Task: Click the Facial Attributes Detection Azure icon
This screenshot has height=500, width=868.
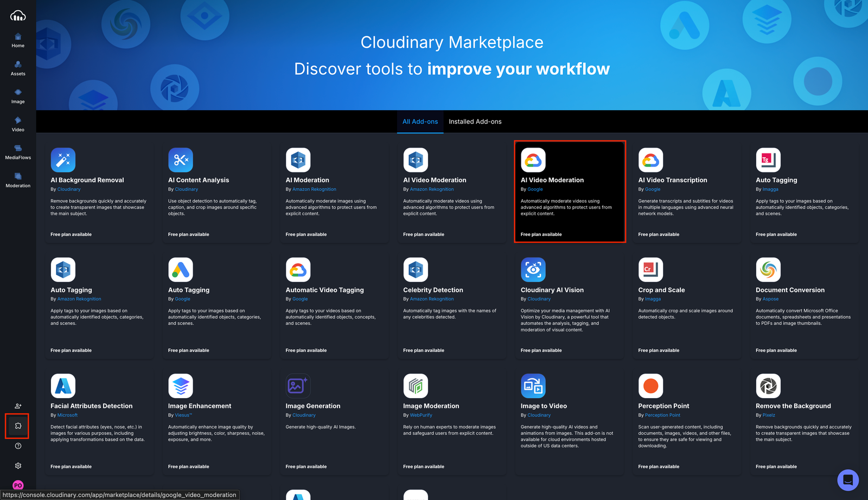Action: click(63, 386)
